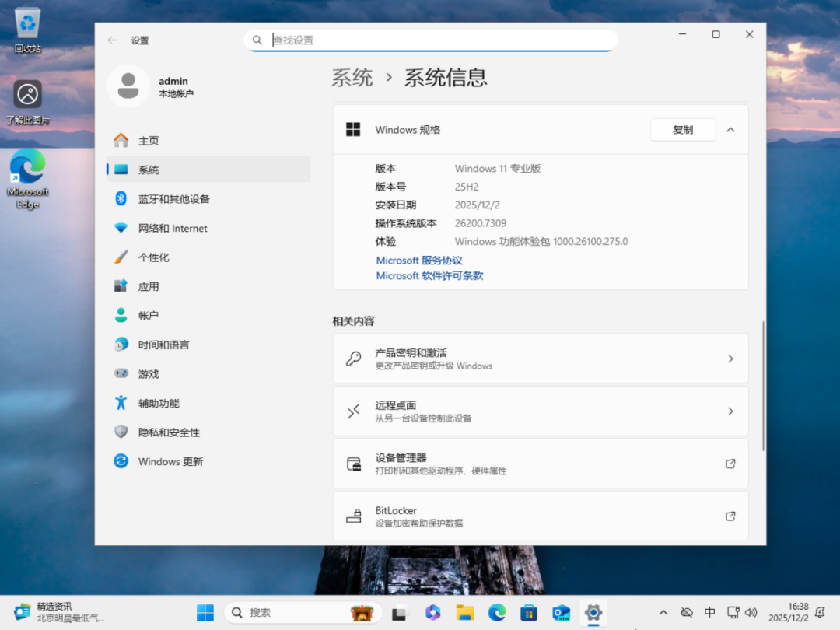840x630 pixels.
Task: Click the taskbar clock showing 16:38
Action: click(789, 612)
